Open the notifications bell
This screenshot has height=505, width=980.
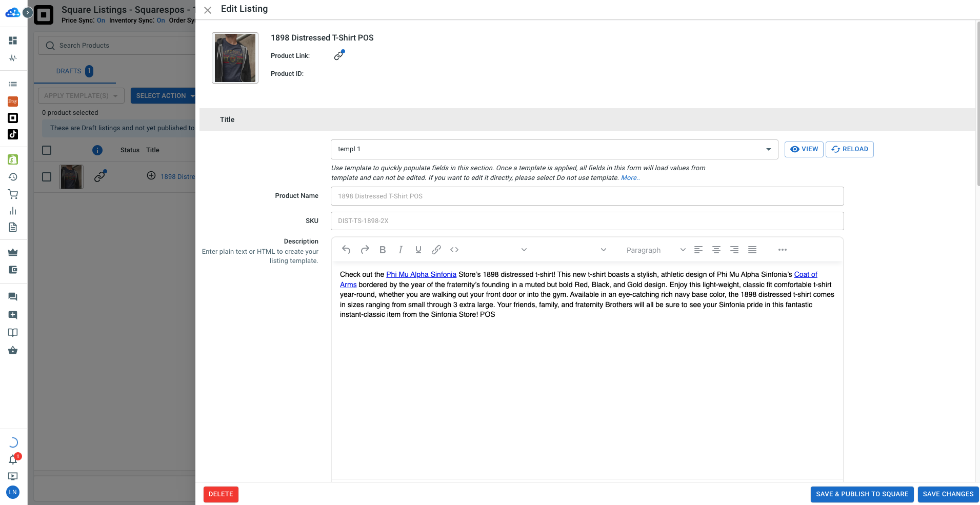coord(13,459)
